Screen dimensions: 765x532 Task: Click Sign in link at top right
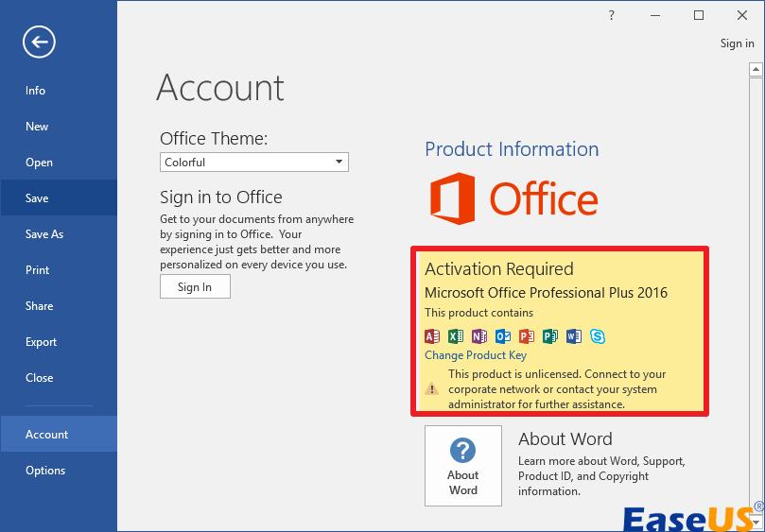pyautogui.click(x=738, y=43)
